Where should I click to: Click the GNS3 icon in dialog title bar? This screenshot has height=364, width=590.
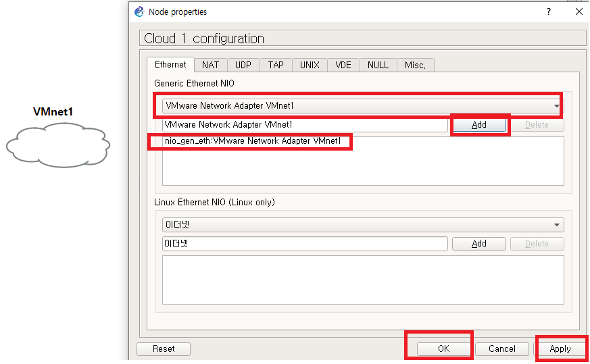(x=140, y=11)
